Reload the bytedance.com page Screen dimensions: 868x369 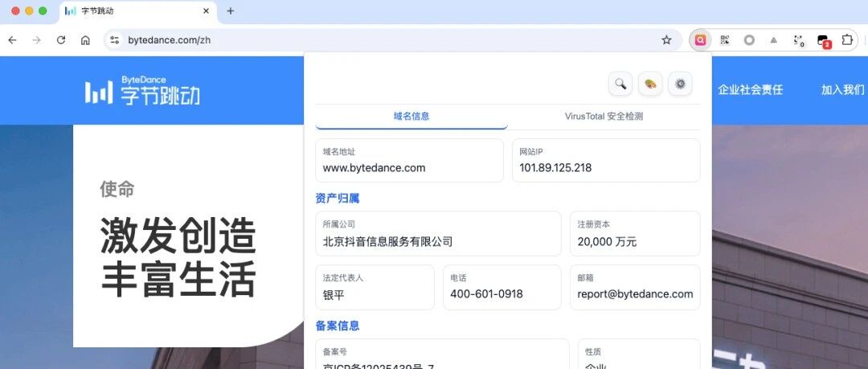coord(61,40)
